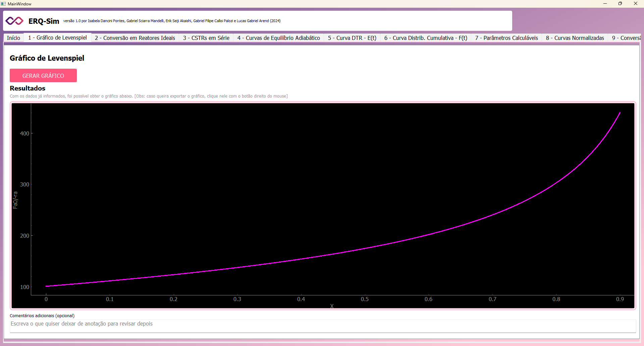Click the X axis label below plot
644x346 pixels.
click(x=332, y=306)
